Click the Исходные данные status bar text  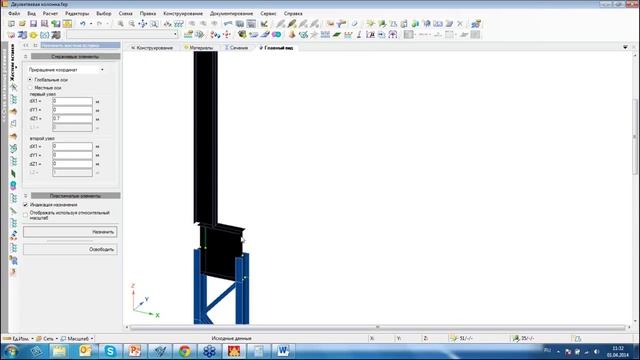tap(231, 338)
